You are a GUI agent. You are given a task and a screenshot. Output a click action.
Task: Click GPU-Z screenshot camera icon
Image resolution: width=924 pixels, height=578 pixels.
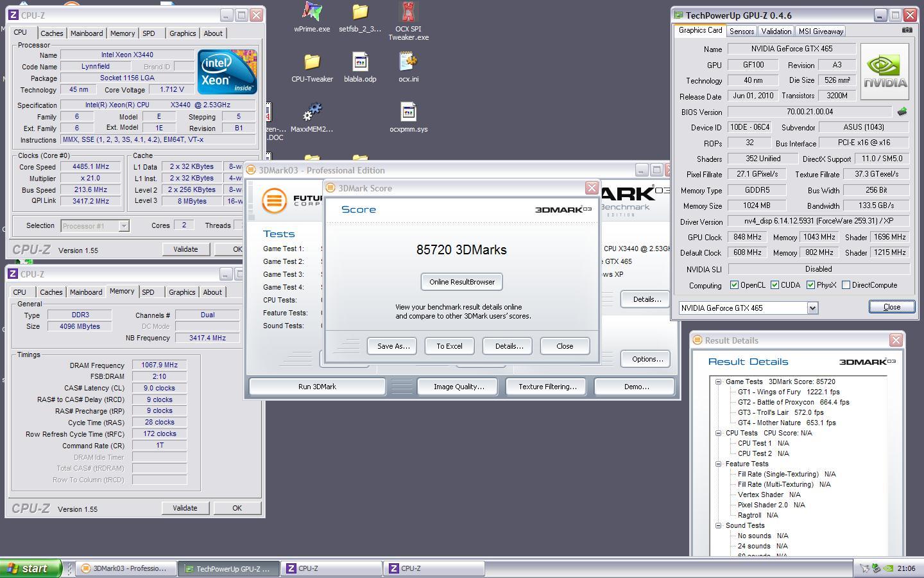point(907,30)
